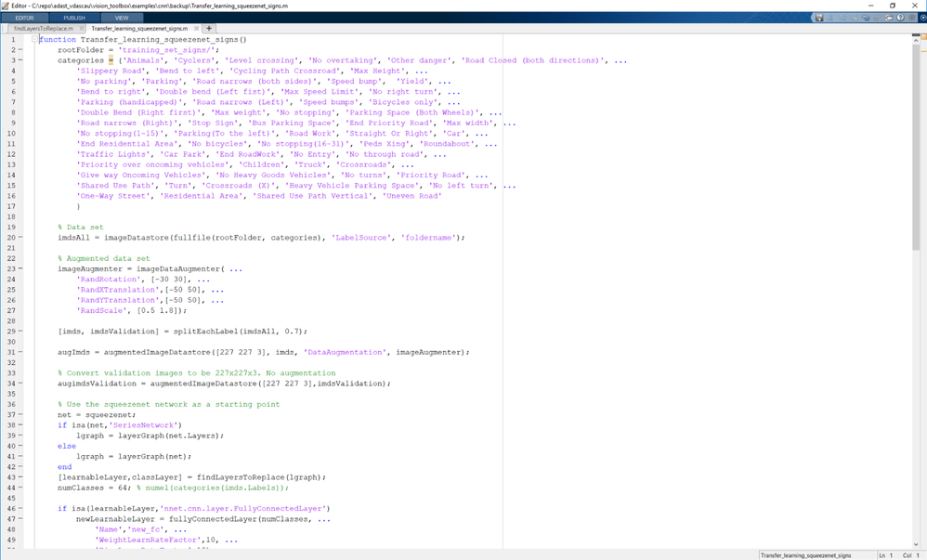Toggle breakpoint on line 44 numClasses
Viewport: 927px width, 560px height.
coord(20,488)
